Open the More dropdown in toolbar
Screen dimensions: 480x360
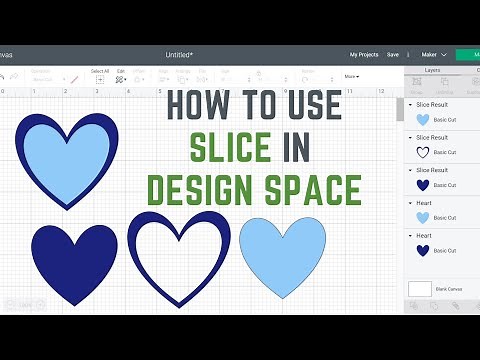[x=352, y=77]
